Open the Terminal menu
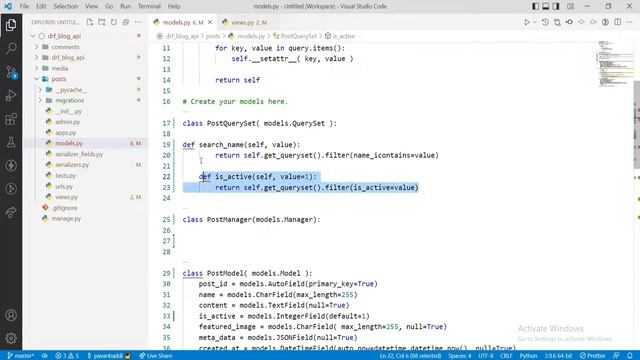Image resolution: width=640 pixels, height=360 pixels. [149, 6]
